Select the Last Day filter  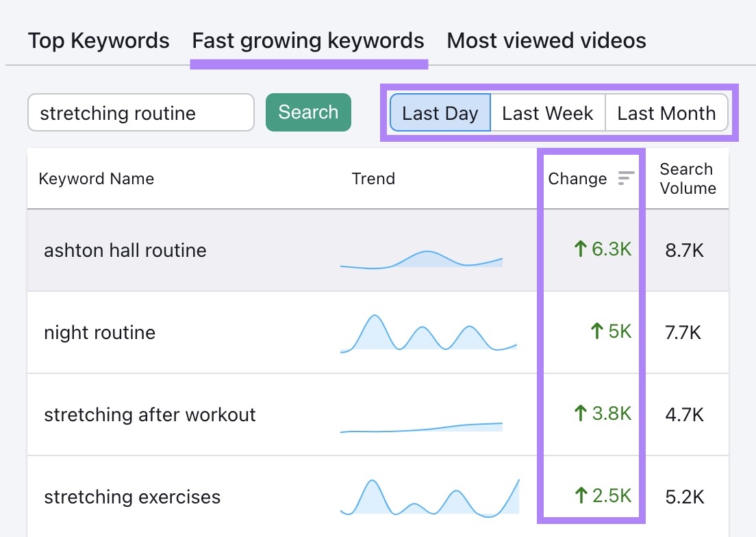pos(440,114)
